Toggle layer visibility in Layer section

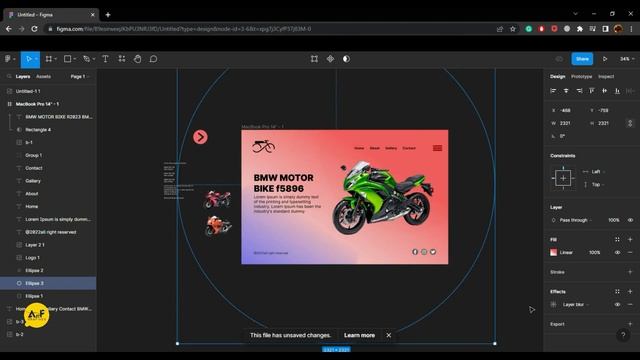tap(630, 220)
